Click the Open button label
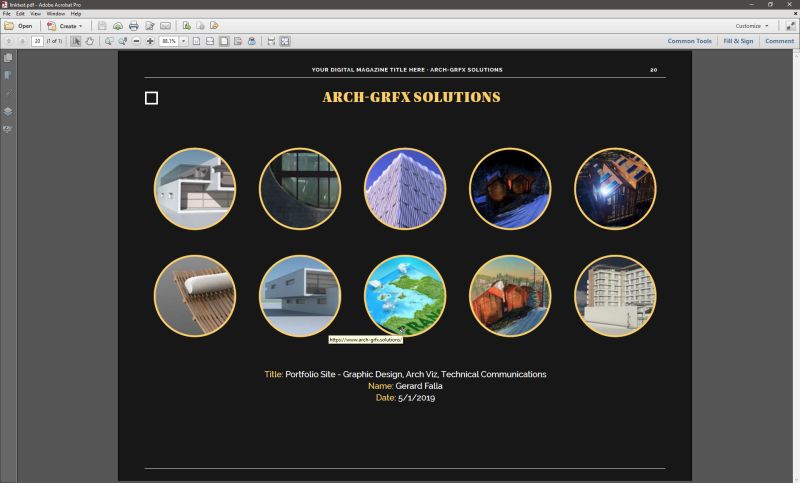Screen dimensions: 800x483 [25, 26]
